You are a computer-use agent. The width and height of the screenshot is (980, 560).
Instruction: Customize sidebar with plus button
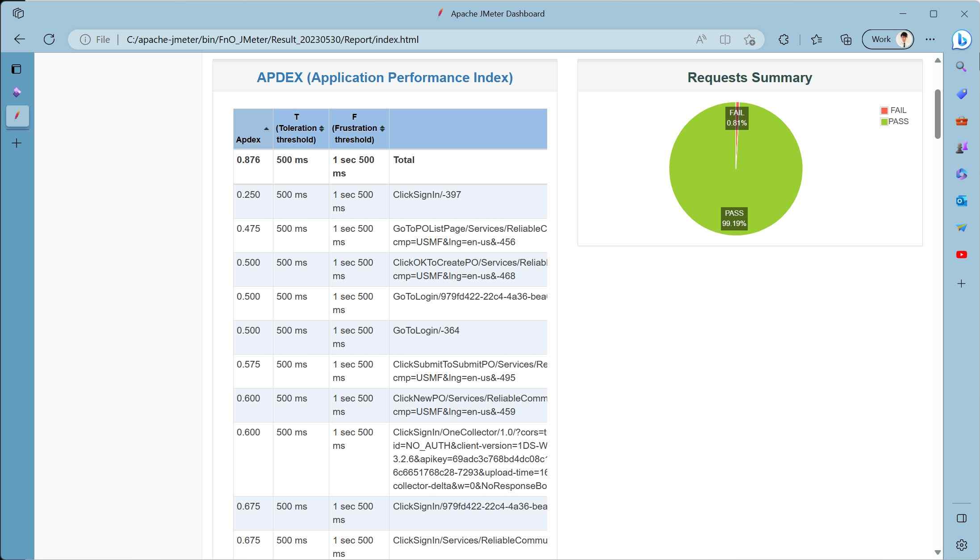(x=961, y=284)
